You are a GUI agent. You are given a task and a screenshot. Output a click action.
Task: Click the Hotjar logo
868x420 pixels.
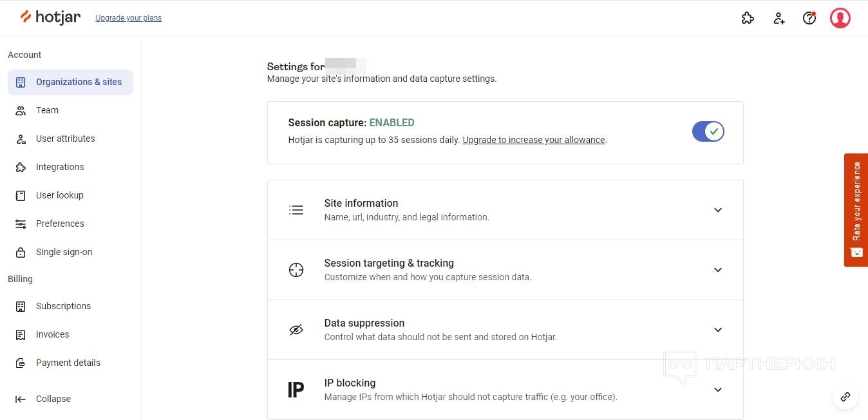pyautogui.click(x=50, y=17)
